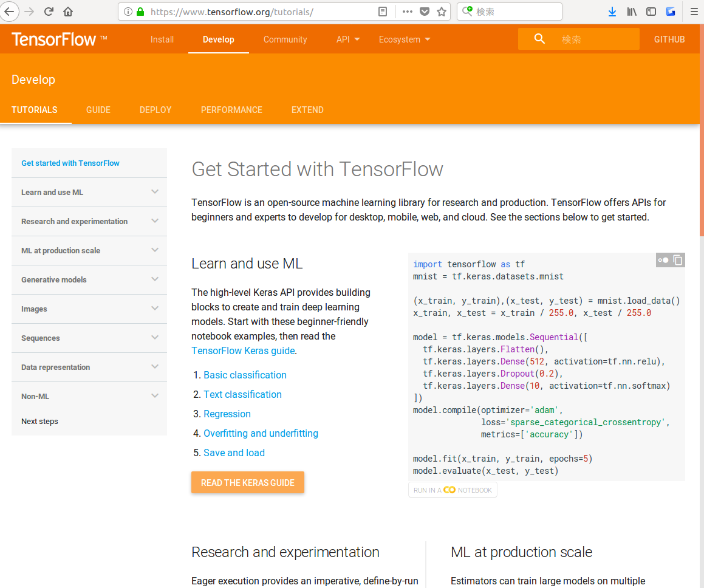Image resolution: width=704 pixels, height=588 pixels.
Task: Click the Get Started with TensorFlow heading
Action: click(x=317, y=169)
